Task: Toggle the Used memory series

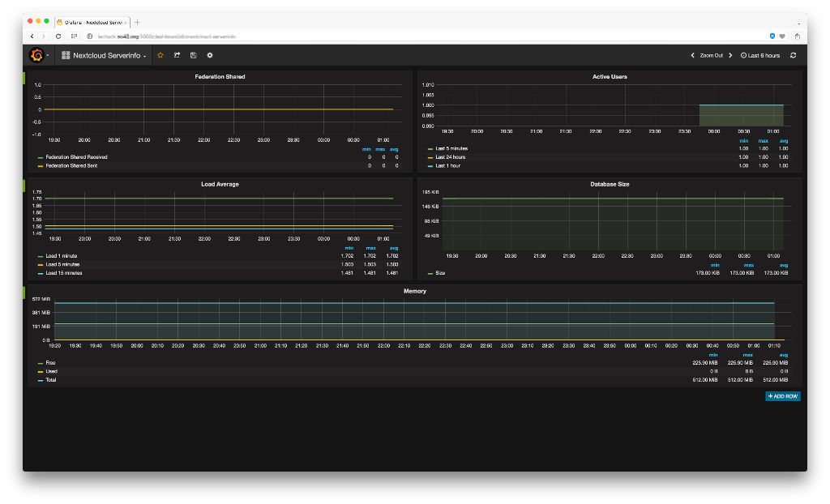Action: [x=51, y=371]
